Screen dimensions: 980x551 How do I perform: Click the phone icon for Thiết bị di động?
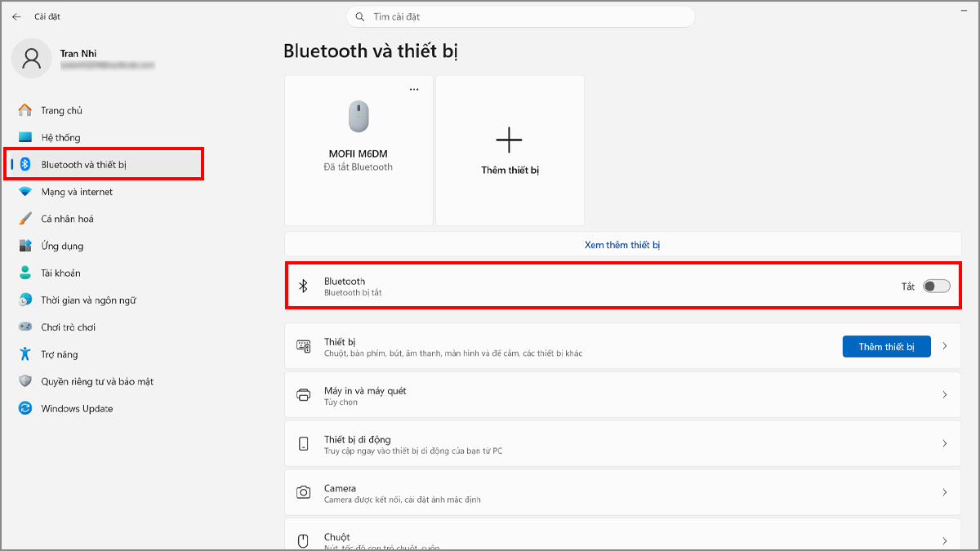tap(304, 444)
